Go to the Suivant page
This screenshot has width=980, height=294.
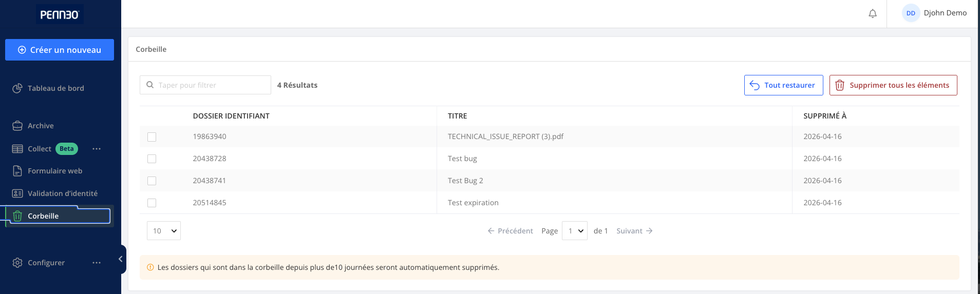pos(635,231)
